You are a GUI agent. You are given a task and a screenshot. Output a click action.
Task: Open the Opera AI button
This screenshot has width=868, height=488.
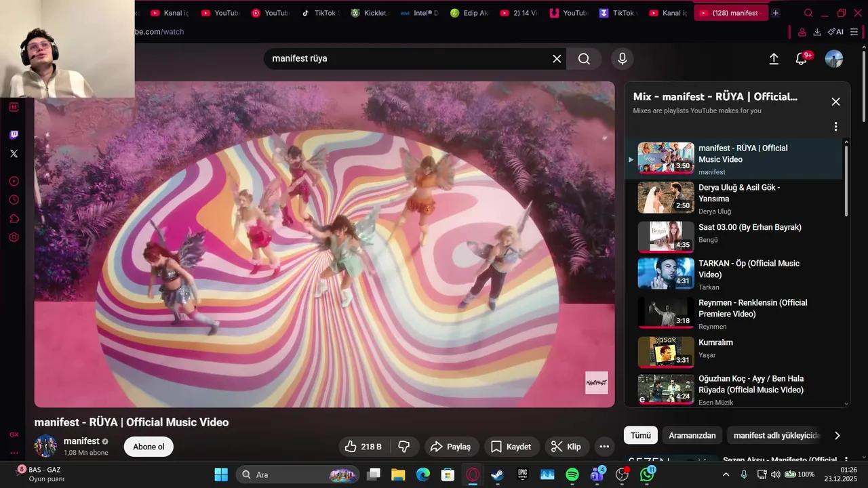835,32
